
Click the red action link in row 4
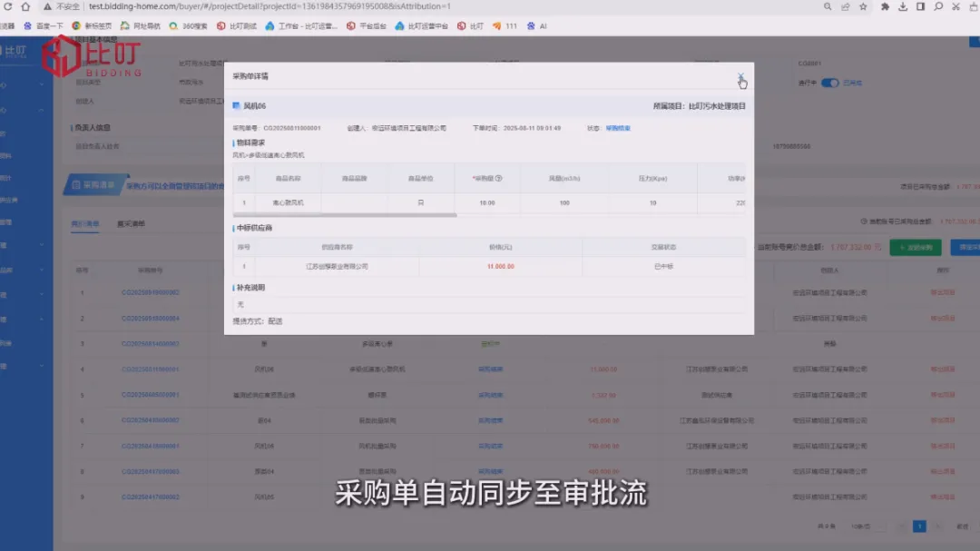[x=943, y=369]
